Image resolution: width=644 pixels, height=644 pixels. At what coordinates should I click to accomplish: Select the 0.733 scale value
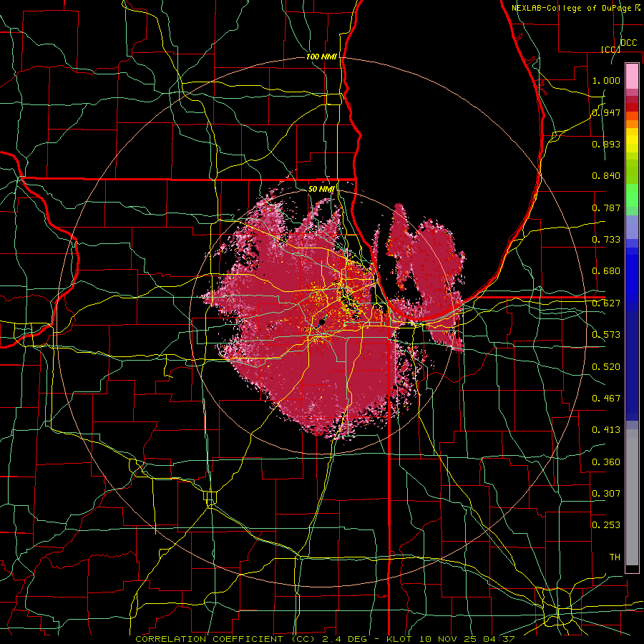point(606,240)
